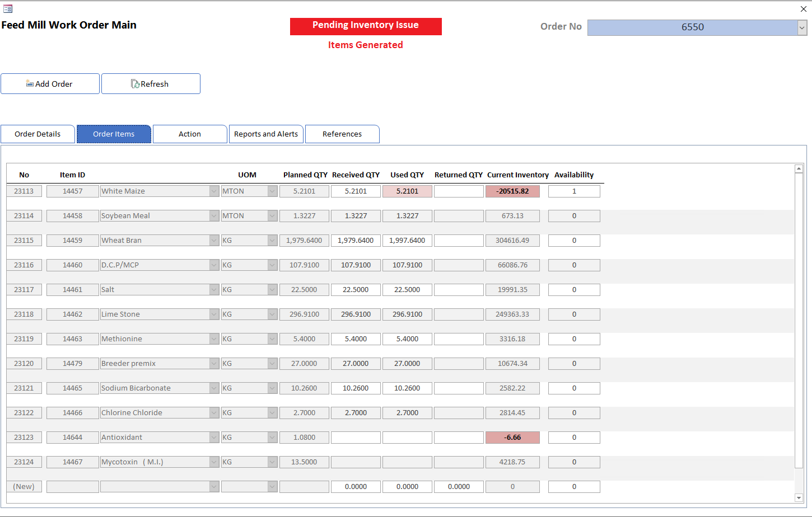The image size is (812, 517).
Task: Open the Mycotoxin (M.I.) item dropdown
Action: tap(214, 462)
